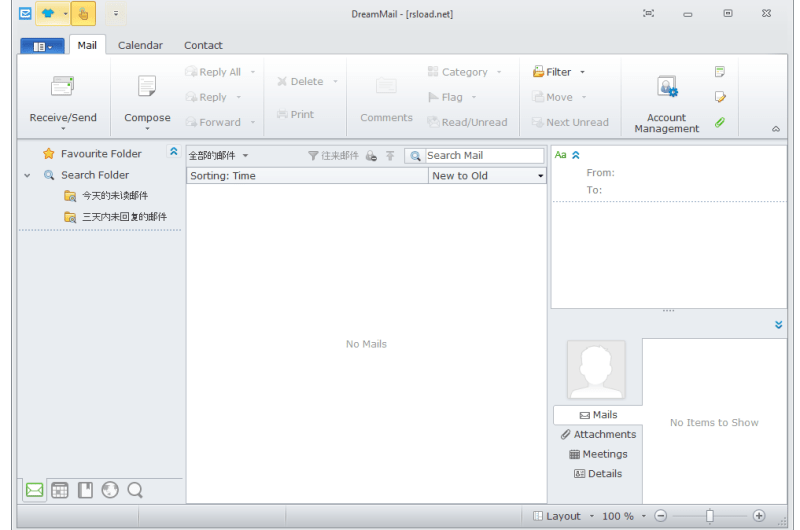Open the 三天内未回复的邮件 search folder

click(116, 217)
